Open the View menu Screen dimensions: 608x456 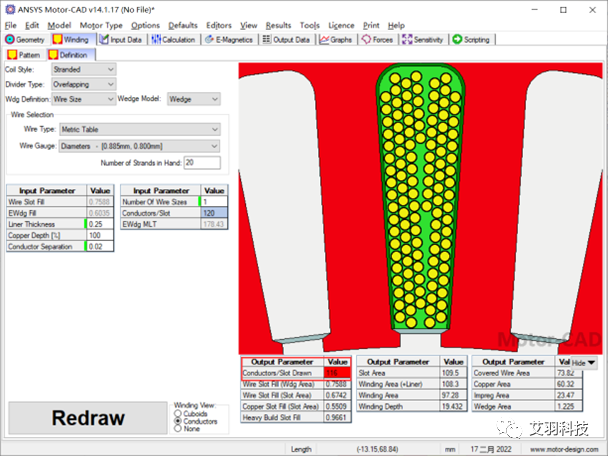[249, 26]
